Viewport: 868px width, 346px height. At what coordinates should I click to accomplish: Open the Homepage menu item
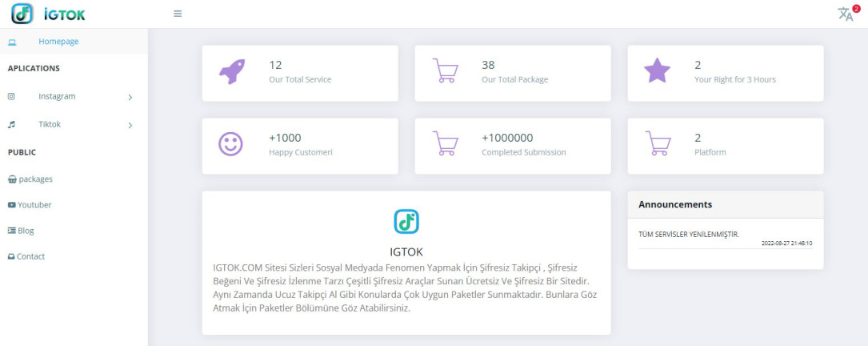click(74, 42)
